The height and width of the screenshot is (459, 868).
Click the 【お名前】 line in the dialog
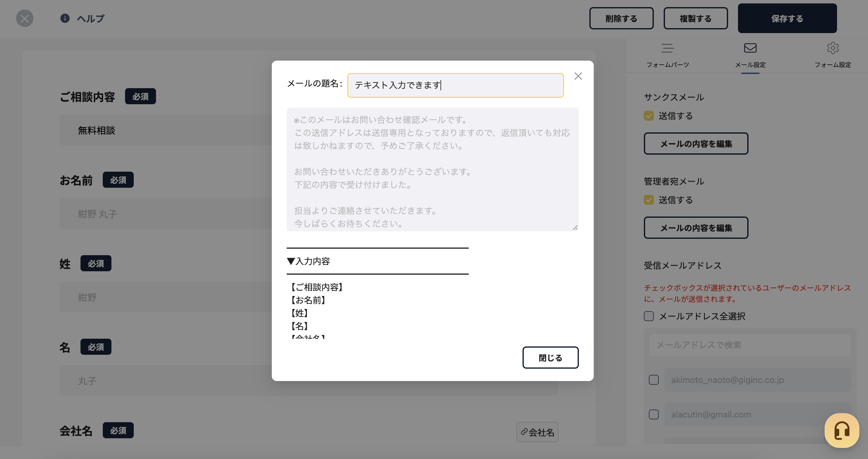(x=308, y=300)
